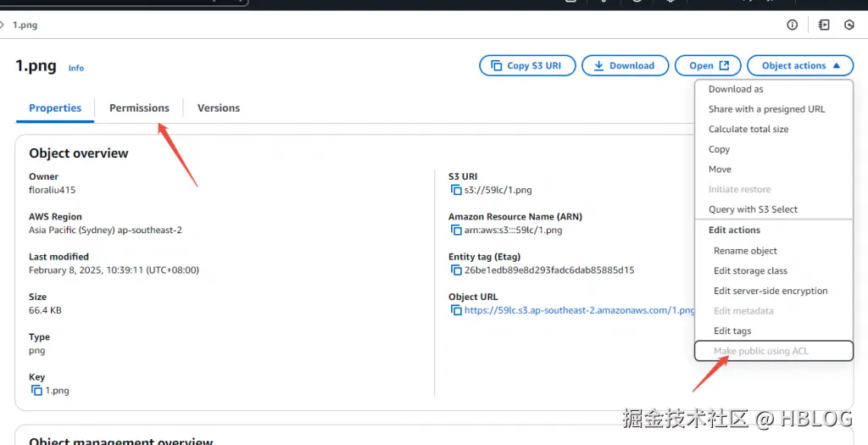Click the owner name floraliu415
The width and height of the screenshot is (868, 445).
52,190
